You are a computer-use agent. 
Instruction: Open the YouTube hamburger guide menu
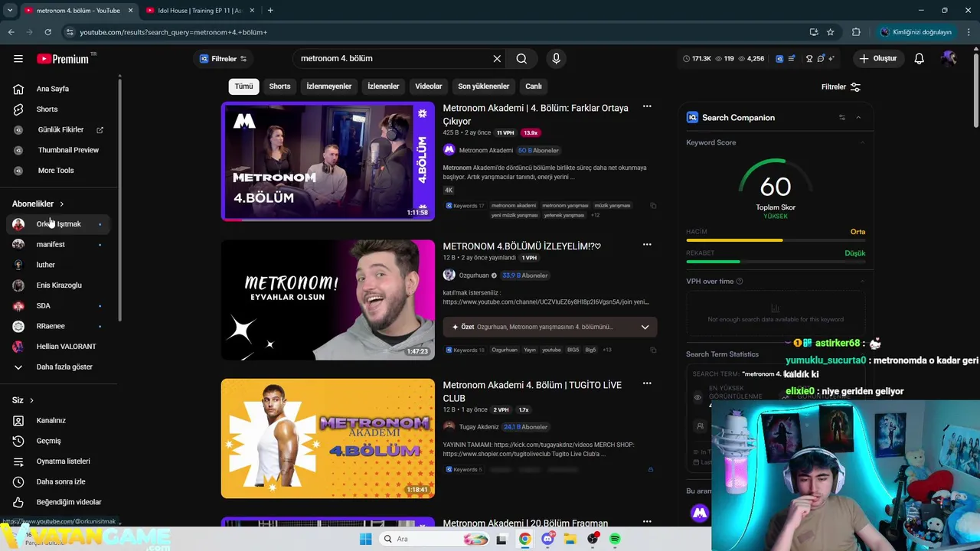pos(18,58)
